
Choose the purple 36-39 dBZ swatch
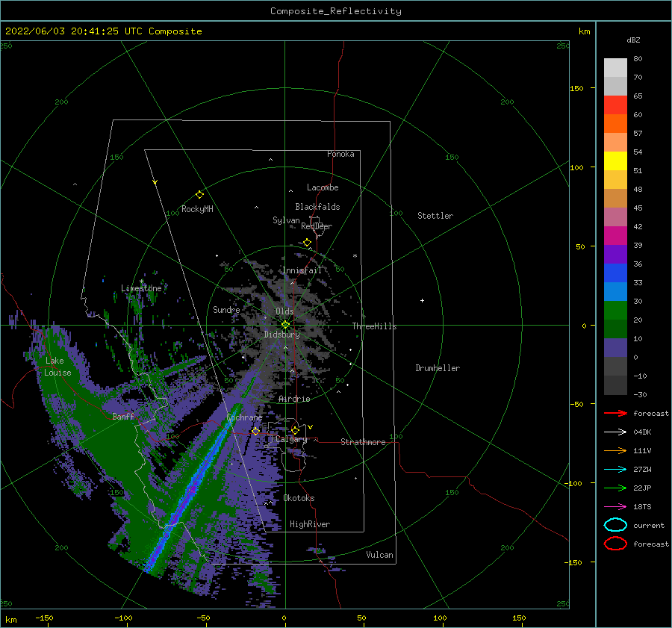[x=615, y=254]
